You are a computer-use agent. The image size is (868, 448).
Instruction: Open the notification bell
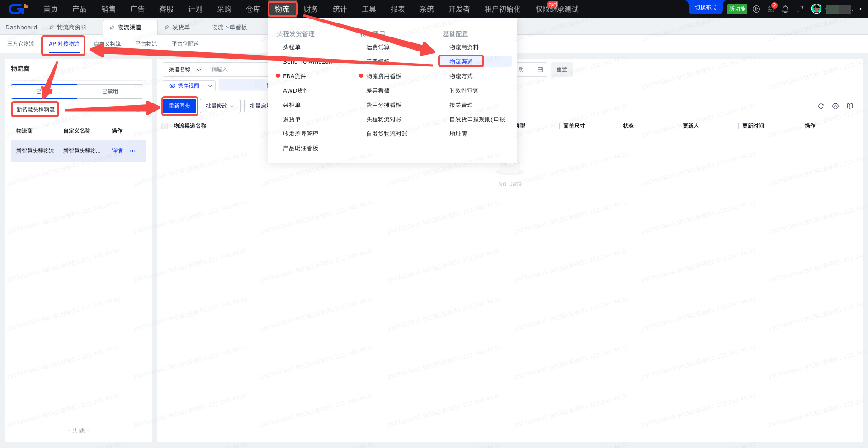pos(785,9)
